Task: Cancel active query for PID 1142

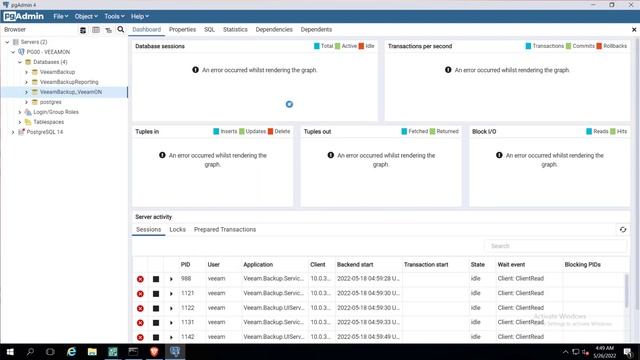Action: click(156, 338)
